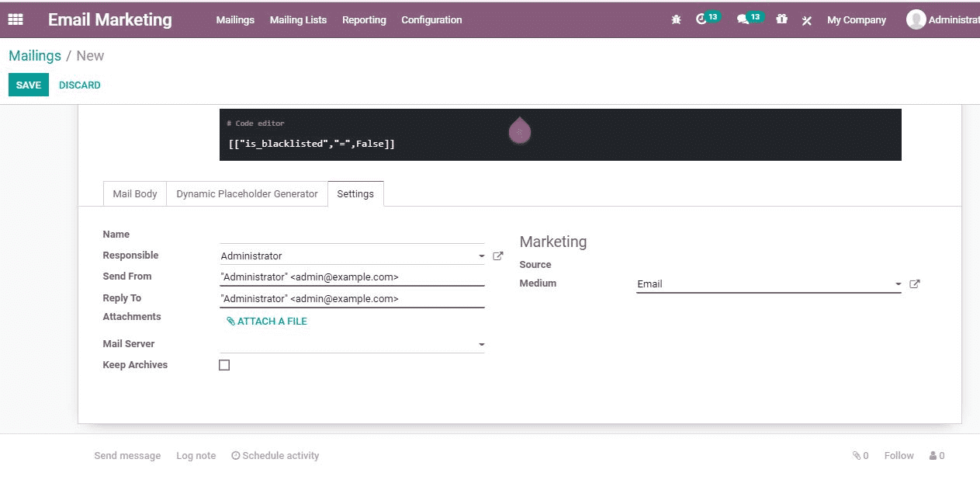Click Schedule activity in the chatter
This screenshot has width=980, height=480.
(x=275, y=456)
